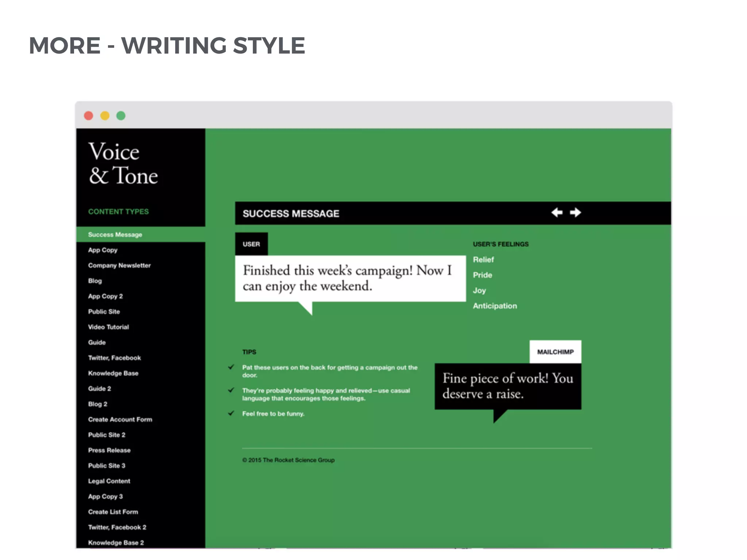Click the tip 'Feel free to be funny.'
The image size is (747, 560).
[x=273, y=414]
